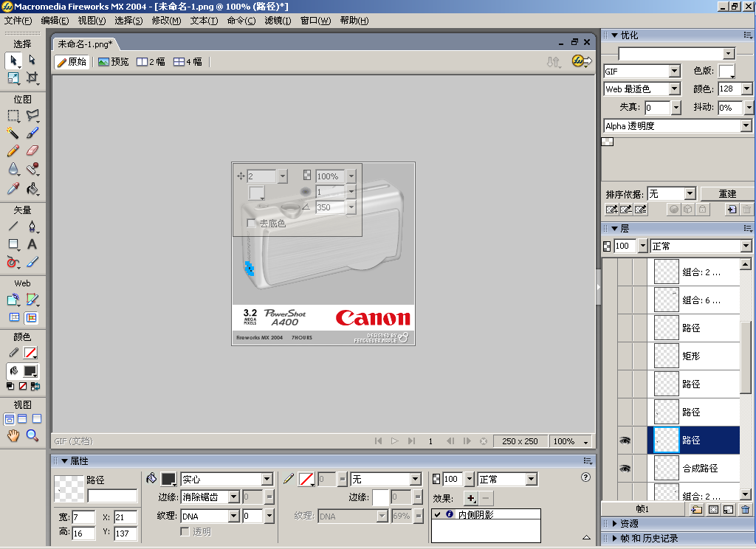The height and width of the screenshot is (549, 756).
Task: Open the 文件 menu
Action: (x=18, y=21)
